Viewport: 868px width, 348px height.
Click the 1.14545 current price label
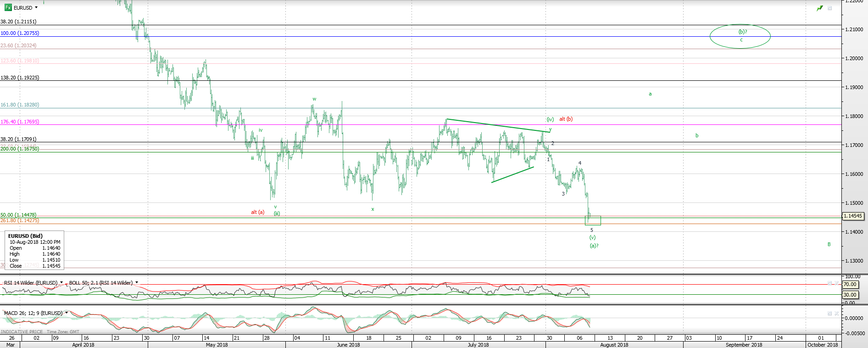click(853, 216)
